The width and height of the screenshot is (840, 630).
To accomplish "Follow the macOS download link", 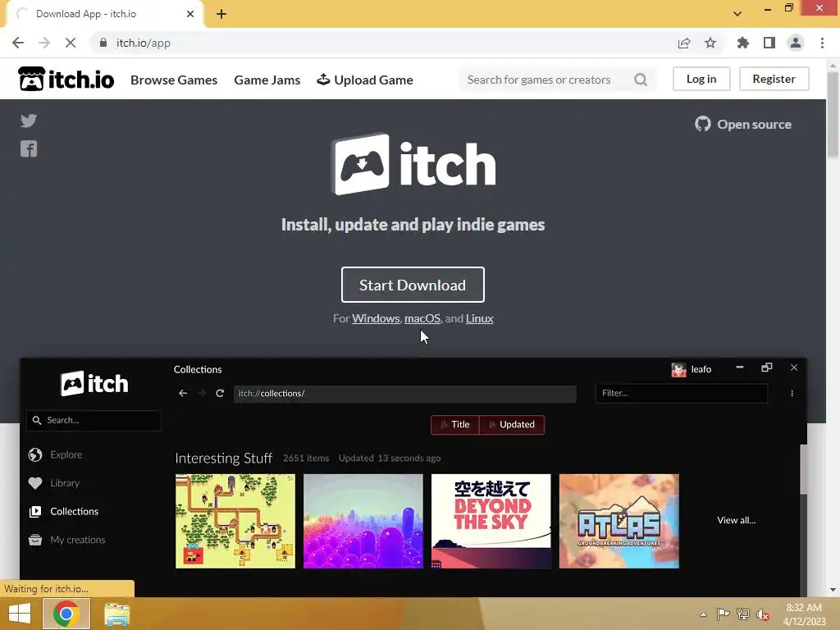I will click(422, 318).
